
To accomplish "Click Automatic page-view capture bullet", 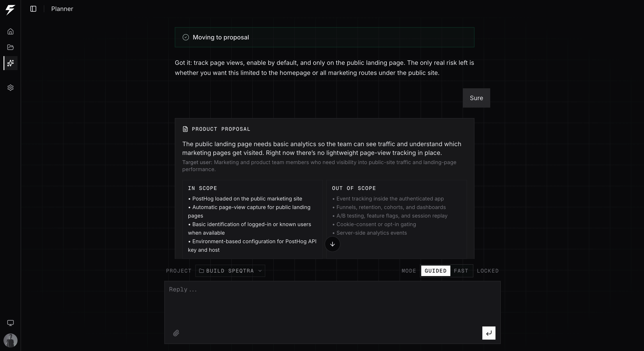I will pyautogui.click(x=249, y=211).
